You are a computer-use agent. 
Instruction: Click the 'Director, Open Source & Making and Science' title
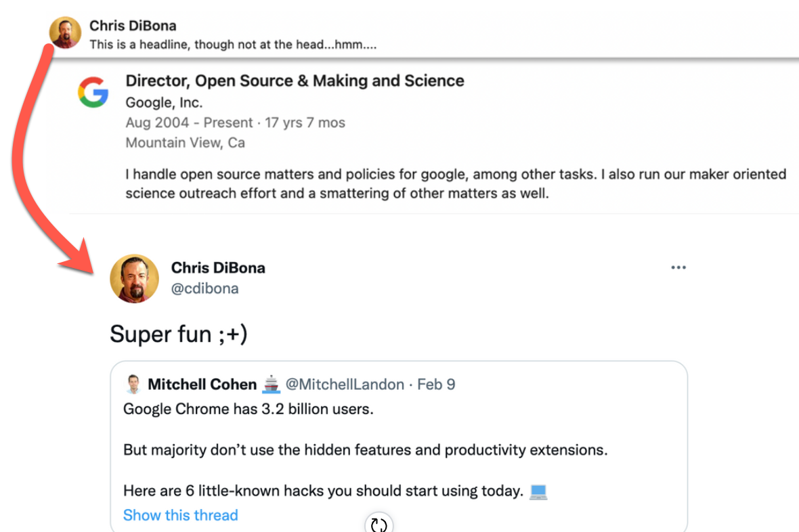(x=295, y=81)
